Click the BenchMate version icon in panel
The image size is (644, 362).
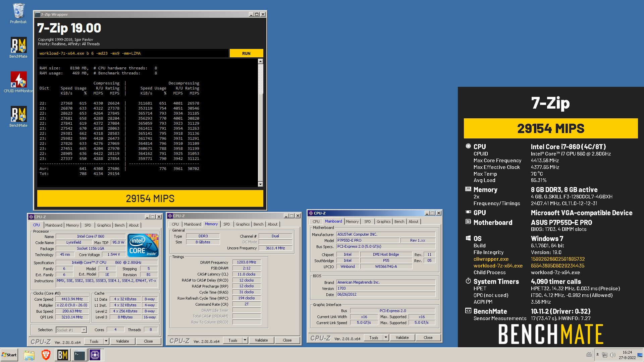point(468,311)
